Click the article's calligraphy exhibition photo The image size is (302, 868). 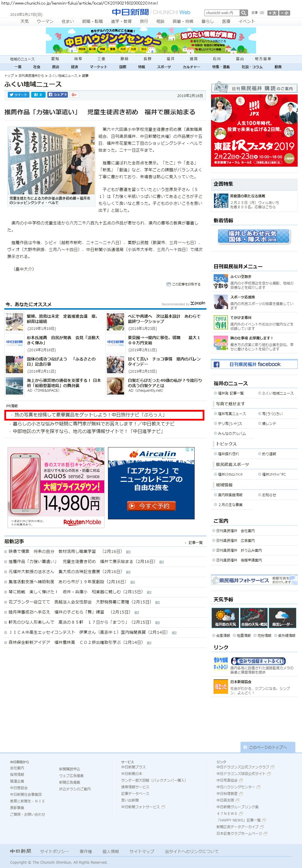51,160
